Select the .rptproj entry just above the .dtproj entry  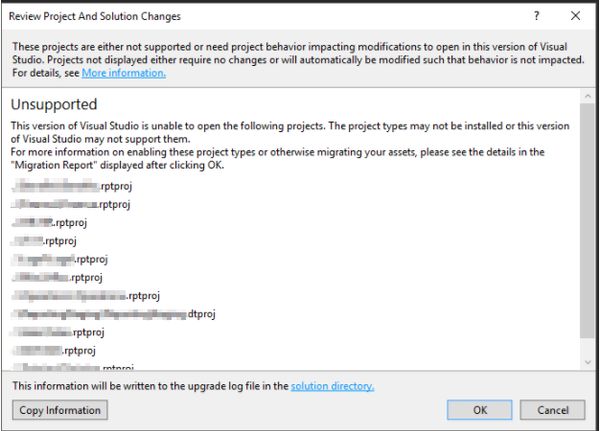tap(87, 296)
